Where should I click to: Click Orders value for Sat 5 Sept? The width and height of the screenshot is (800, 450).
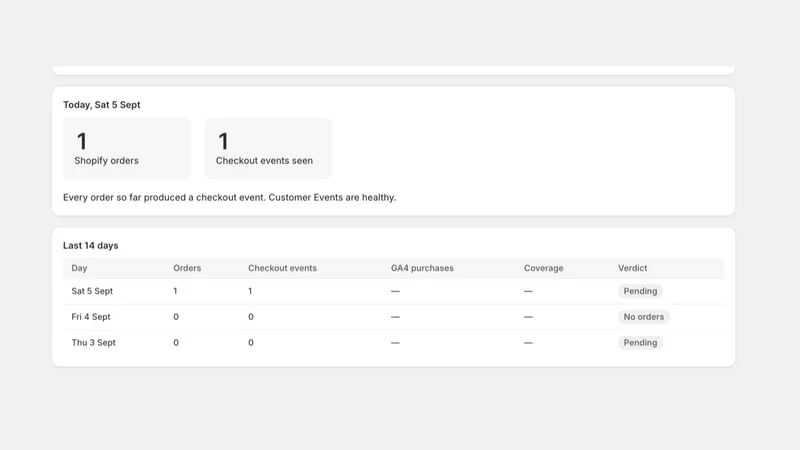pos(176,291)
